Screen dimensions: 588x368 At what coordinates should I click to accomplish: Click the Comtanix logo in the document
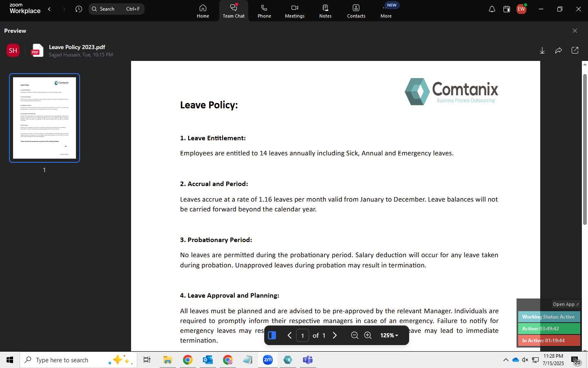[x=451, y=91]
